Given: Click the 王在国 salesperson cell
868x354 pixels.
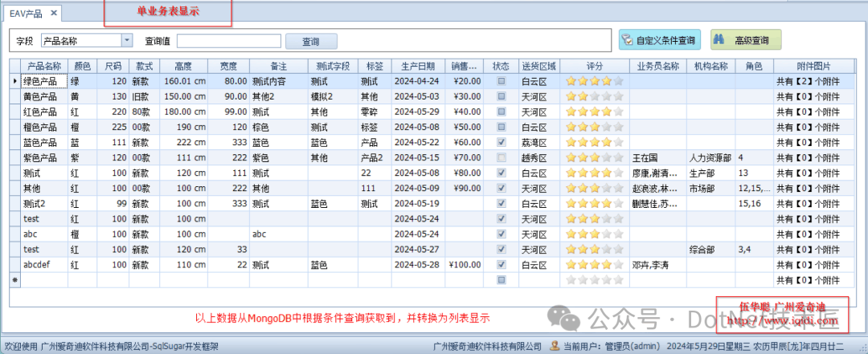Looking at the screenshot, I should click(x=658, y=157).
